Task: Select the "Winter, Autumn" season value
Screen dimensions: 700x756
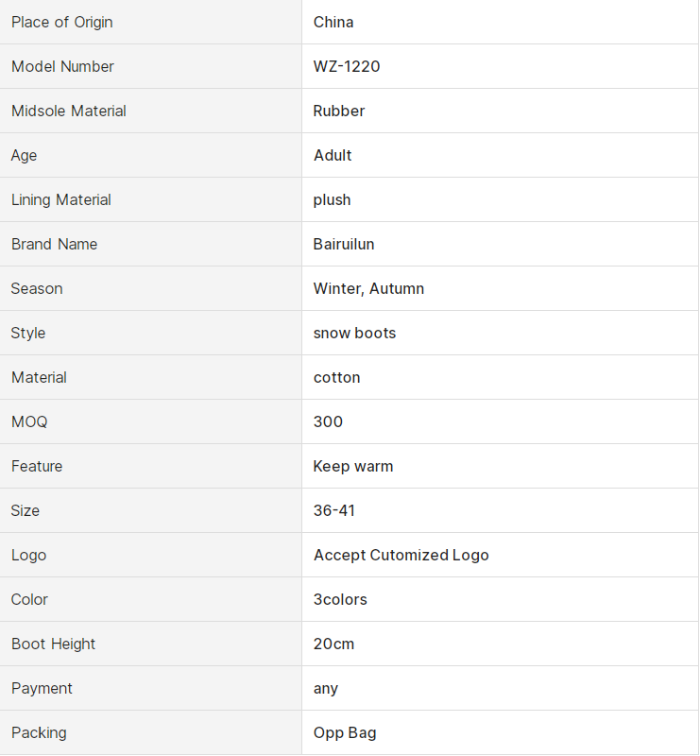Action: [368, 288]
